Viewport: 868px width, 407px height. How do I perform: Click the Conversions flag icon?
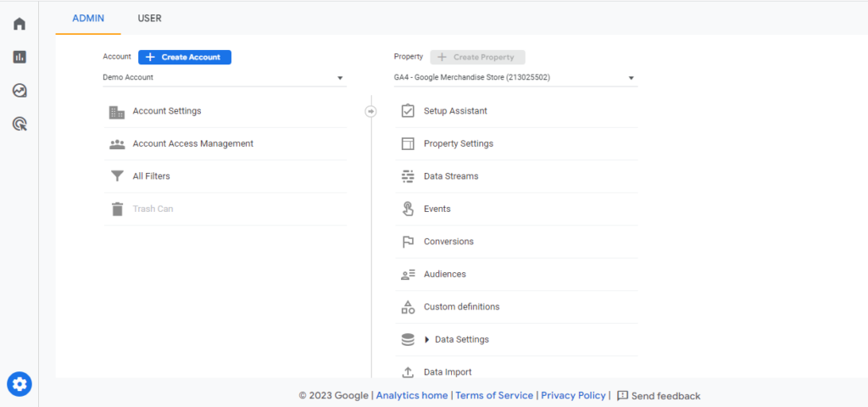(408, 242)
